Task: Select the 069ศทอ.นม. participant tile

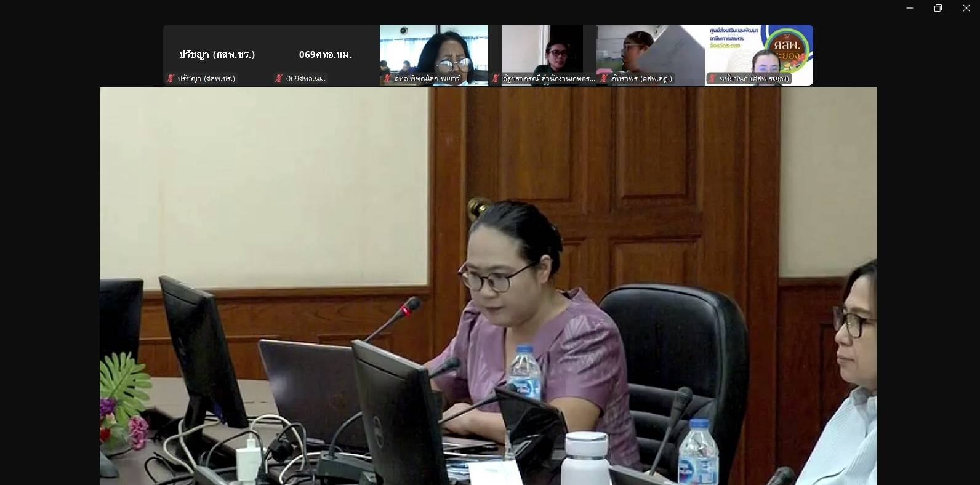Action: (x=325, y=54)
